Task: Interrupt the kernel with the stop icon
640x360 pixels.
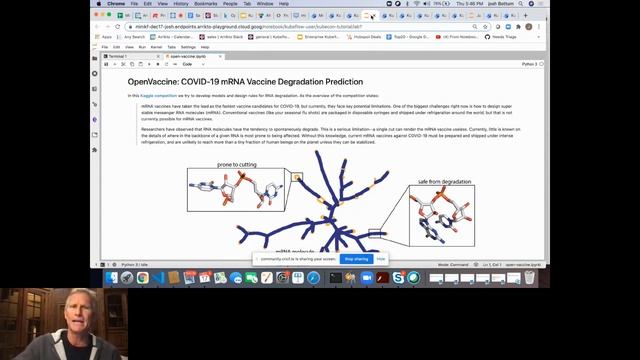Action: coord(158,64)
